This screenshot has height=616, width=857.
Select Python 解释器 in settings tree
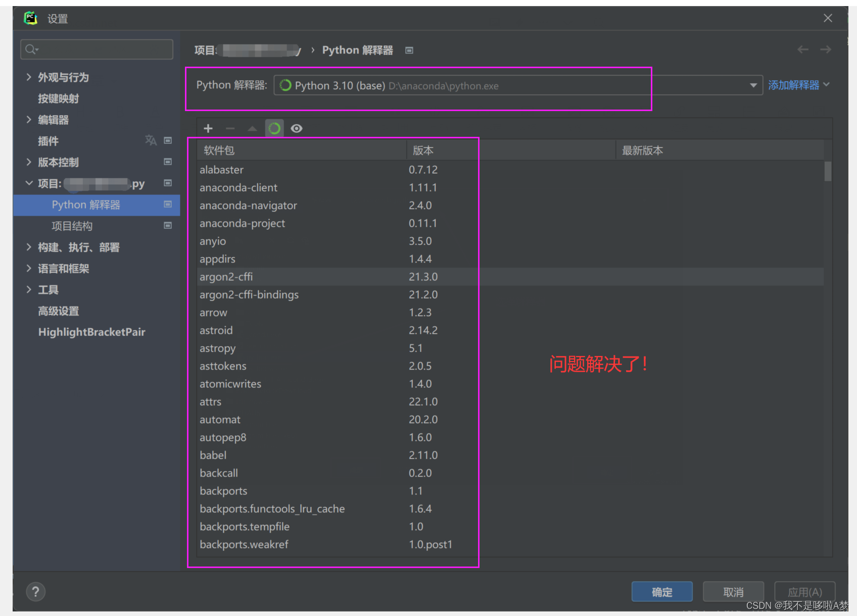pos(97,205)
